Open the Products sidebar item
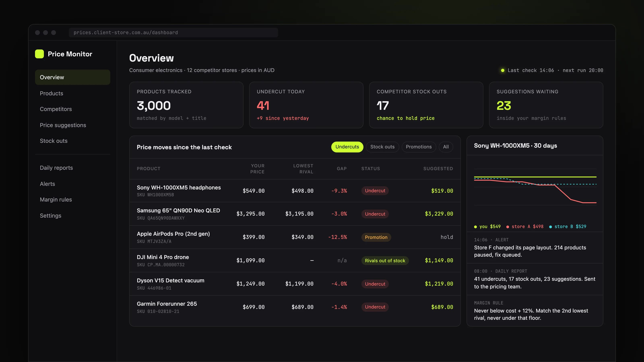Image resolution: width=644 pixels, height=362 pixels. 72,93
